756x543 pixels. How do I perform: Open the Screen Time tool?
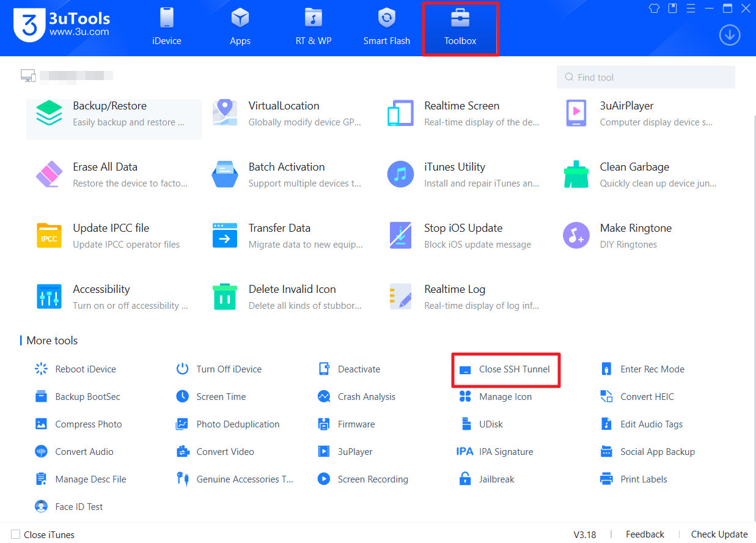click(211, 397)
